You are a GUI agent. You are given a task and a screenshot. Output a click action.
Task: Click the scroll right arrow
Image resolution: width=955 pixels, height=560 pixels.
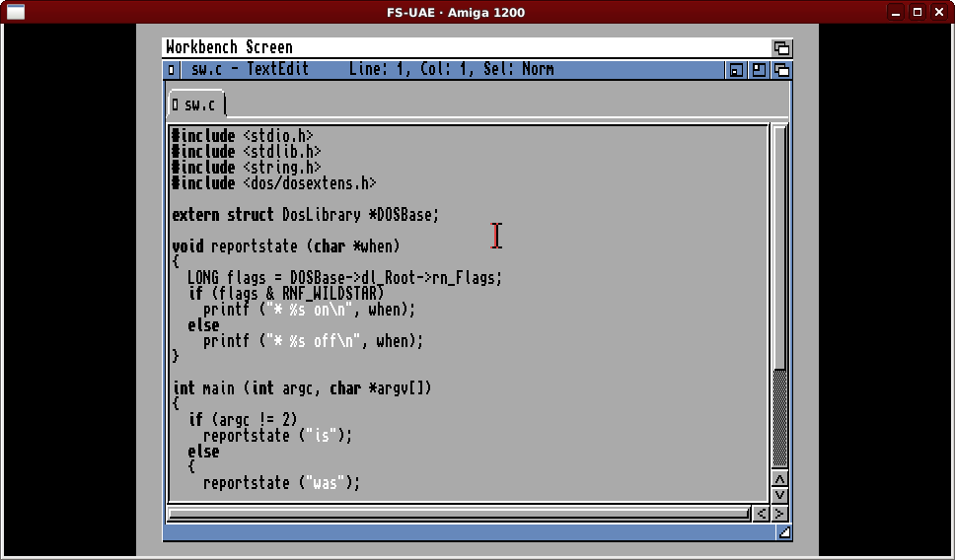point(779,514)
